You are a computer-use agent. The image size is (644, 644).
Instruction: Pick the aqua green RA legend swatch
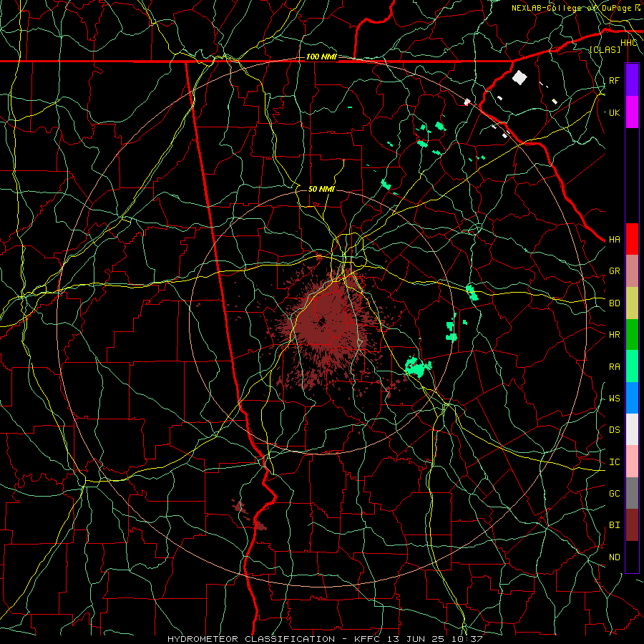tap(632, 366)
